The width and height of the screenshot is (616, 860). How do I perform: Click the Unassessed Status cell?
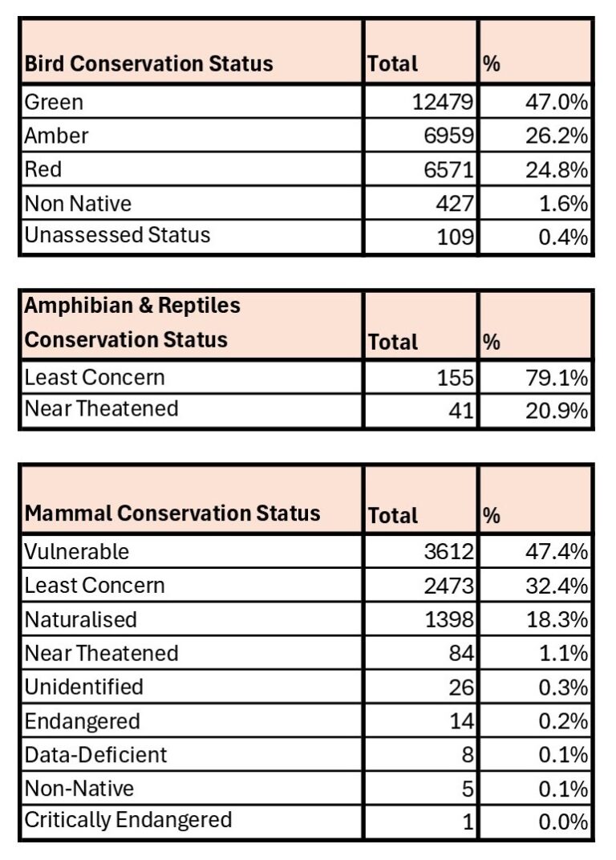coord(117,236)
